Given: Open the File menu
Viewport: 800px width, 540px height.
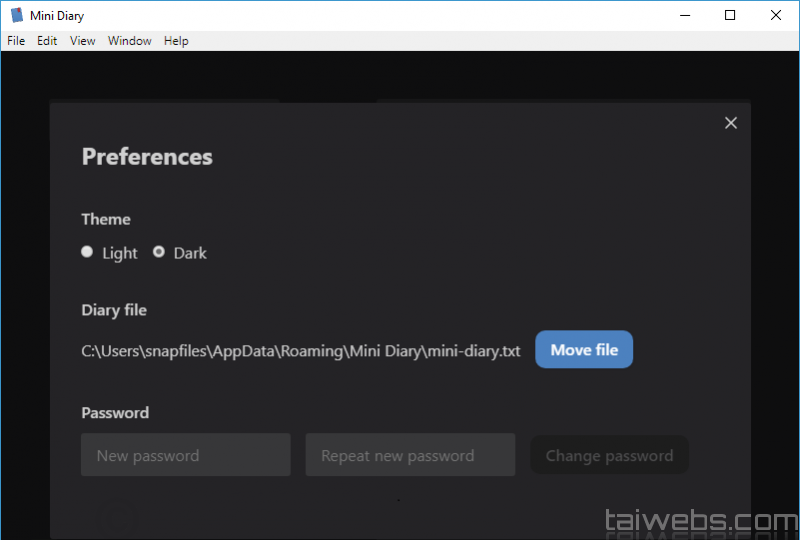Looking at the screenshot, I should pos(16,41).
